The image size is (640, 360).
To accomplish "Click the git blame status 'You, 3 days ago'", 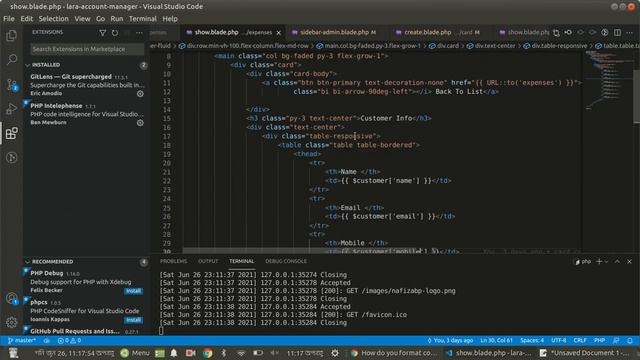I will pyautogui.click(x=450, y=340).
